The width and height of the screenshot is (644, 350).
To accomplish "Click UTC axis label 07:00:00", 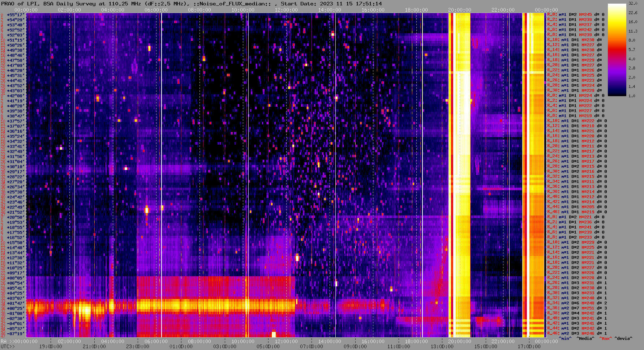I will pos(312,346).
